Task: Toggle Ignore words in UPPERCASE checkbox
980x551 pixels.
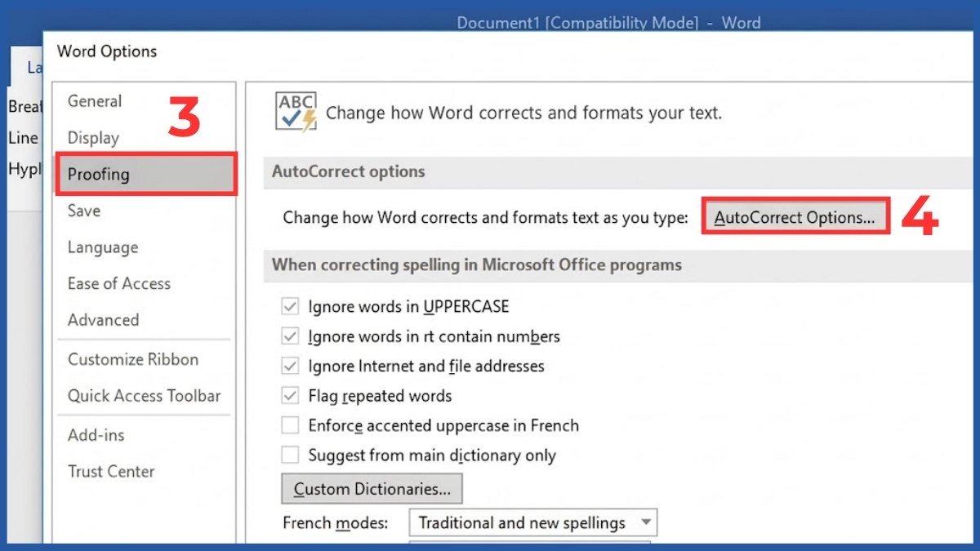Action: click(290, 307)
